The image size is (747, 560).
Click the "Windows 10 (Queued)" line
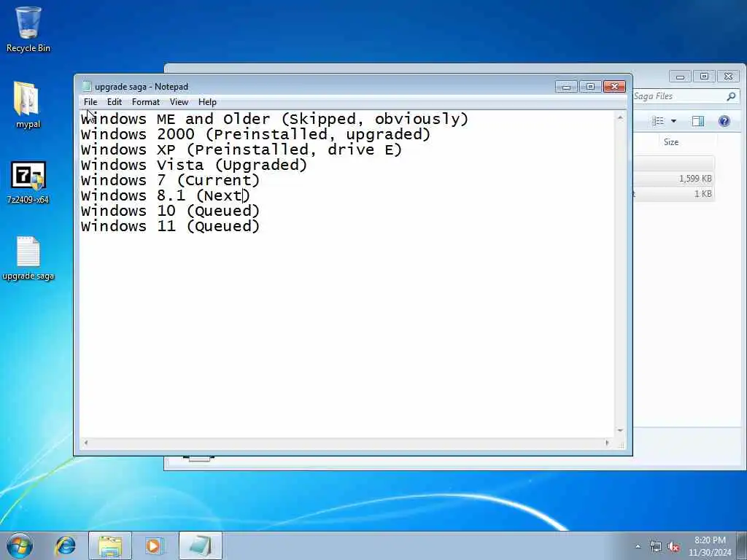(x=170, y=211)
